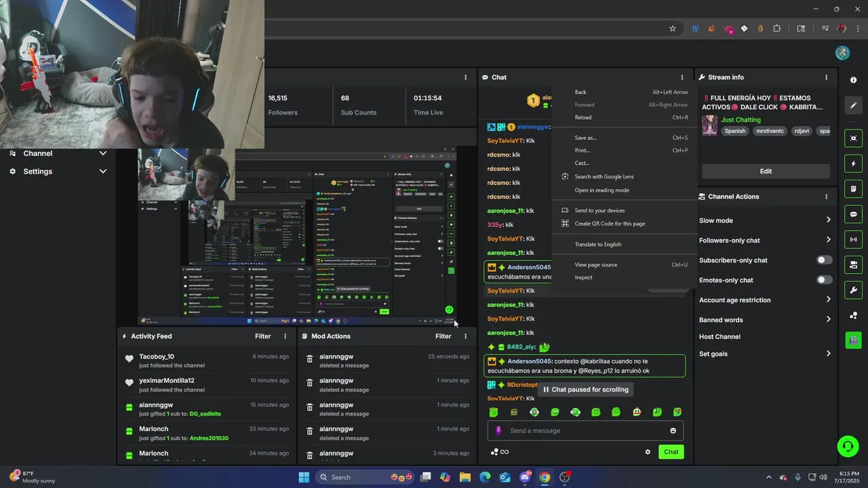The width and height of the screenshot is (868, 488).
Task: Click the last quick emote with heart eyes
Action: (x=677, y=412)
